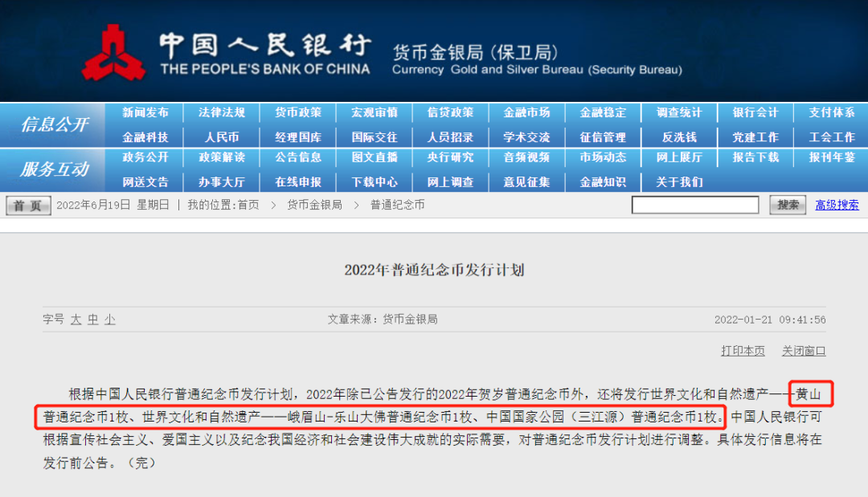Set font size to 中
The width and height of the screenshot is (868, 497).
[93, 320]
